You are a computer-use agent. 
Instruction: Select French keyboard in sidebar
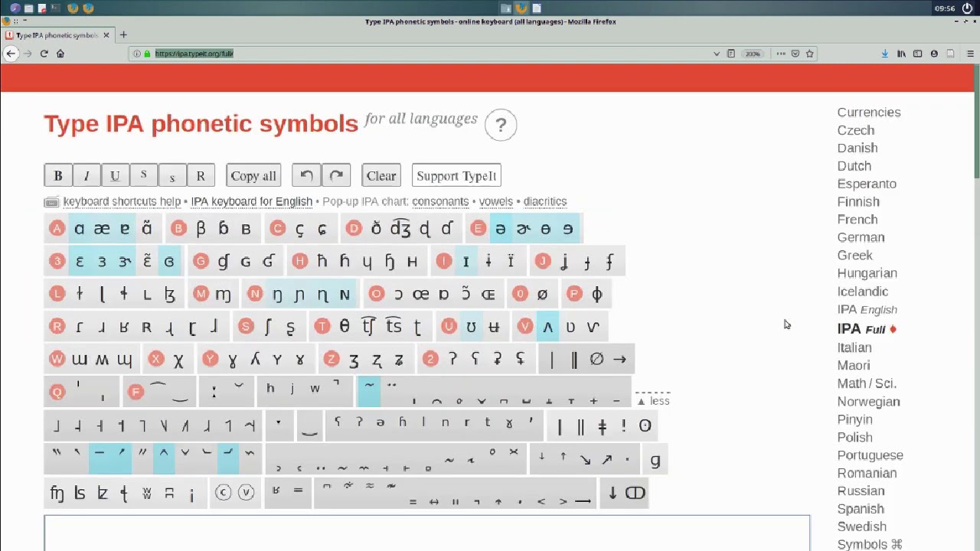pos(857,220)
